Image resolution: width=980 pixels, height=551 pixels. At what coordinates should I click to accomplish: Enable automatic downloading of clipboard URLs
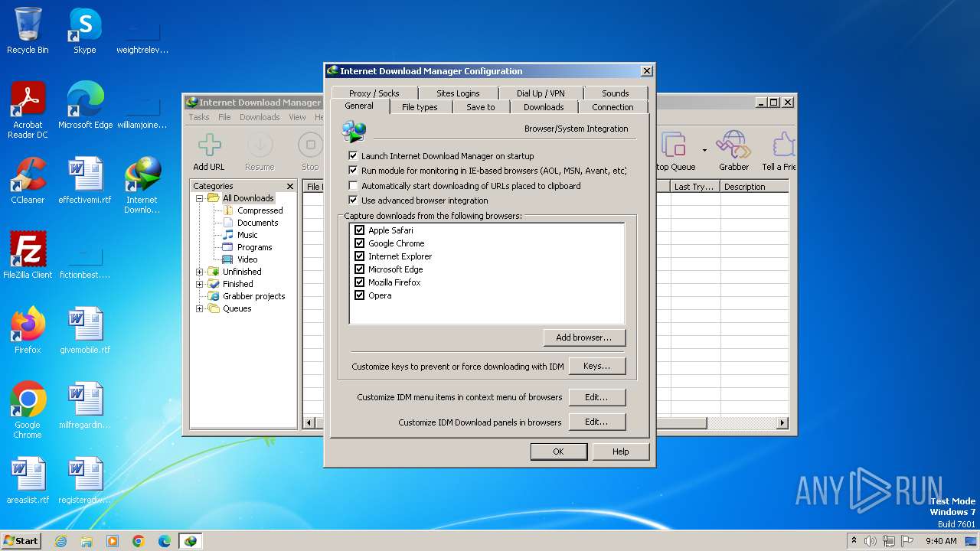coord(353,186)
